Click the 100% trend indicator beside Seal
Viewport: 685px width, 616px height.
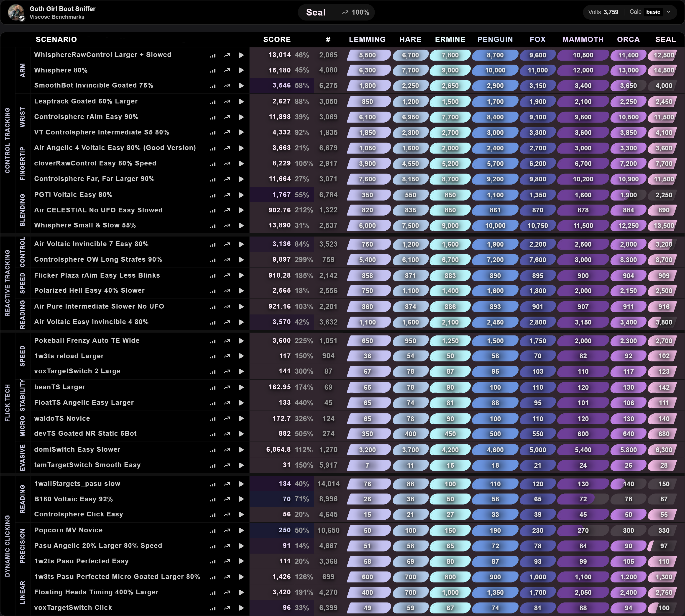point(355,13)
